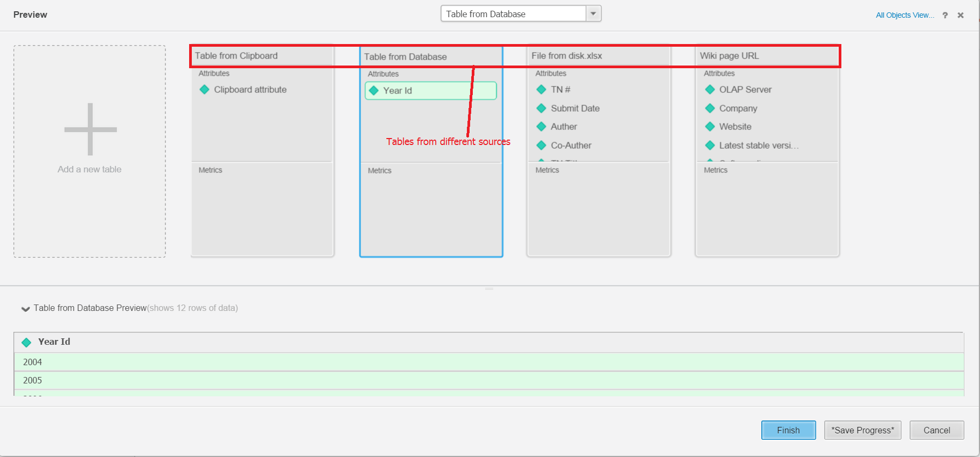Open the Table from Database dropdown arrow

[x=593, y=14]
